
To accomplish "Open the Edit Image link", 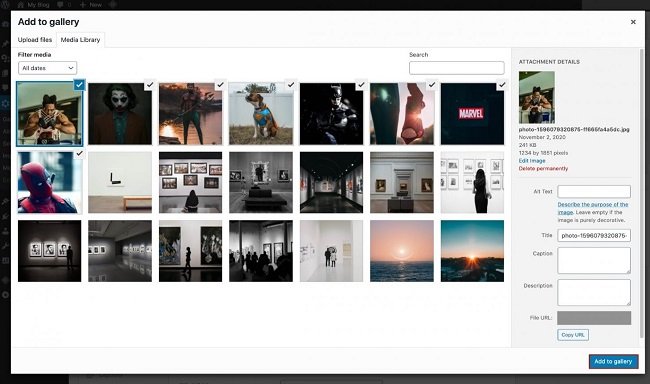I will 532,160.
